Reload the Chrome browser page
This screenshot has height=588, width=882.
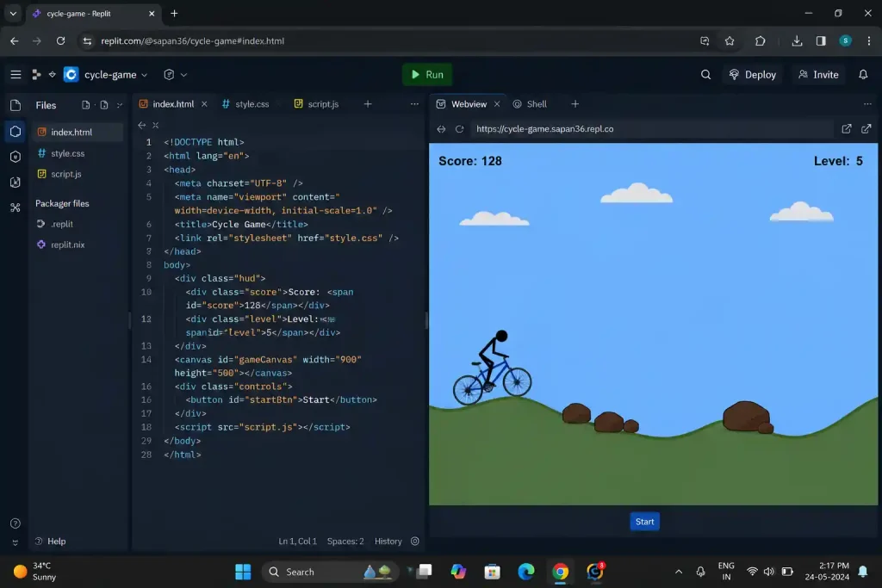(x=61, y=41)
